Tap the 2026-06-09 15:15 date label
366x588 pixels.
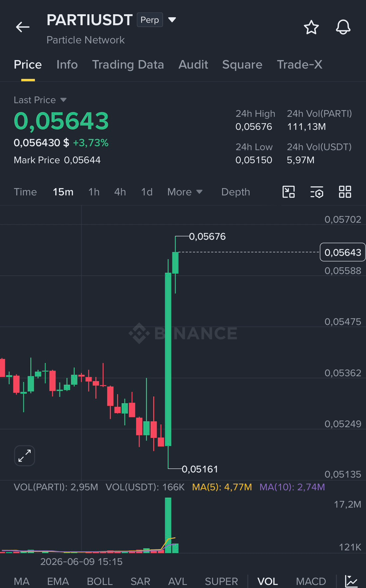pos(81,561)
